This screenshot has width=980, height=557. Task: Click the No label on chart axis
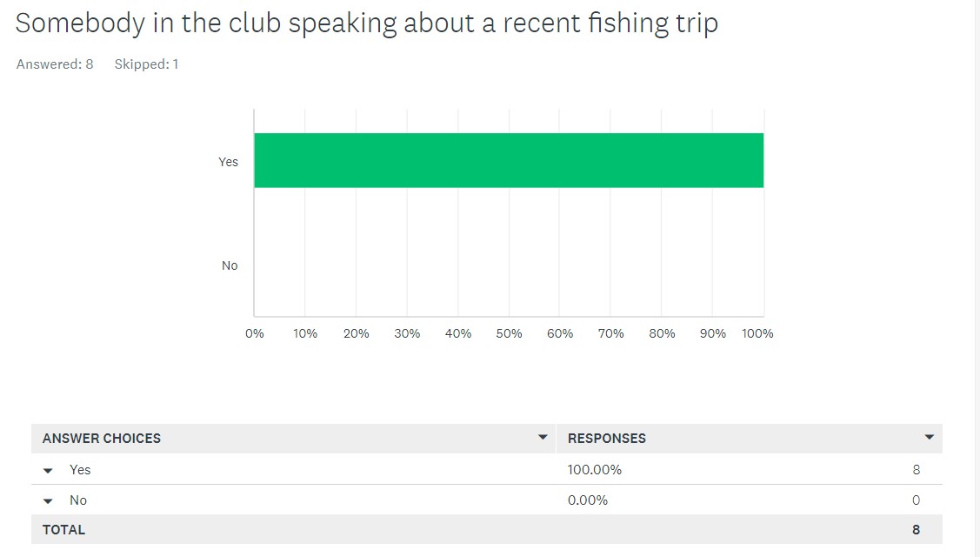pyautogui.click(x=230, y=265)
